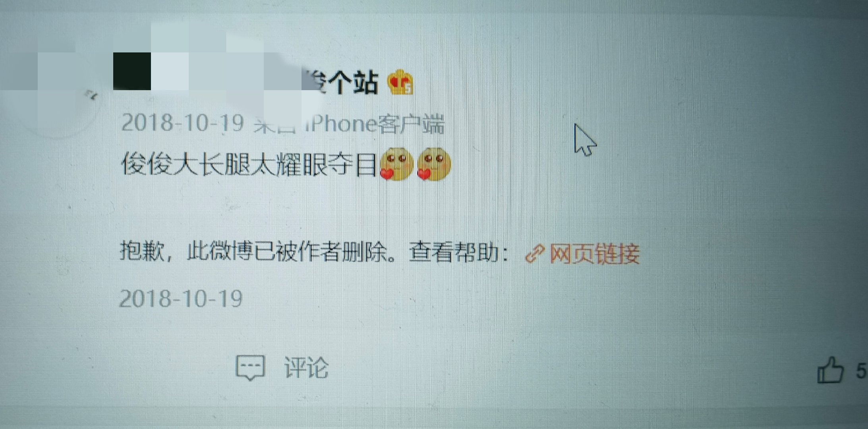
Task: Open the 网页链接 help link
Action: point(594,254)
